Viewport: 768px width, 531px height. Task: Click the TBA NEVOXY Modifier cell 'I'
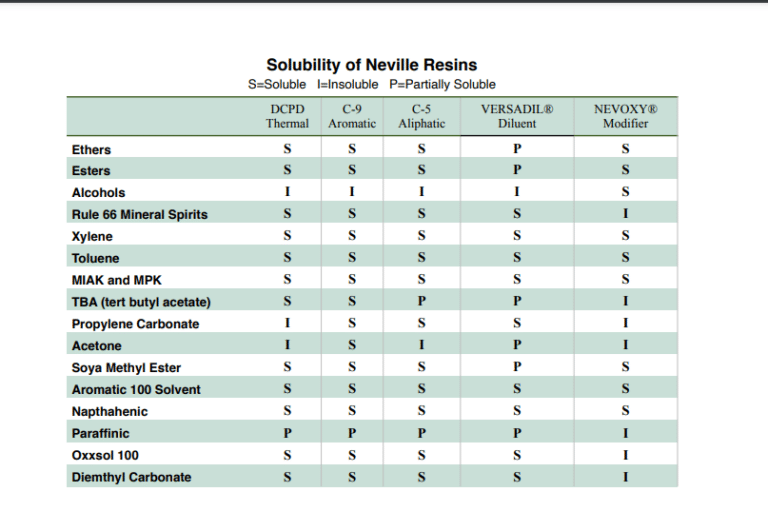(x=625, y=301)
